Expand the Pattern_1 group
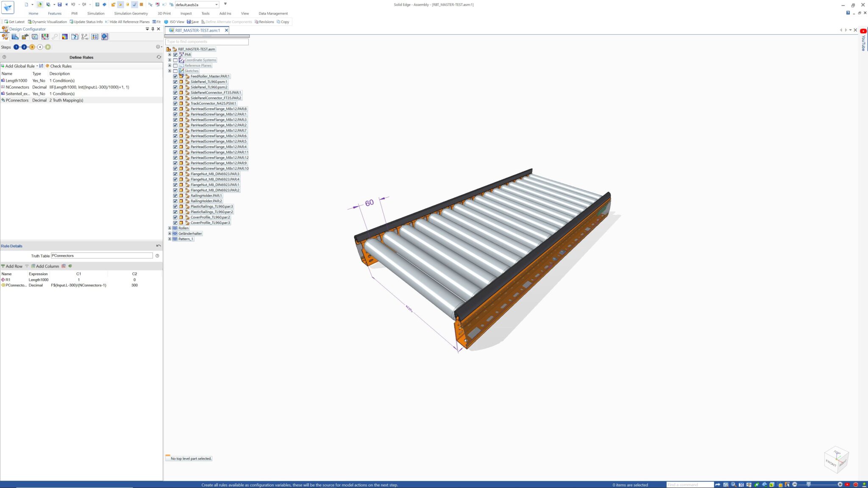Screen dimensions: 868x488 click(x=170, y=238)
